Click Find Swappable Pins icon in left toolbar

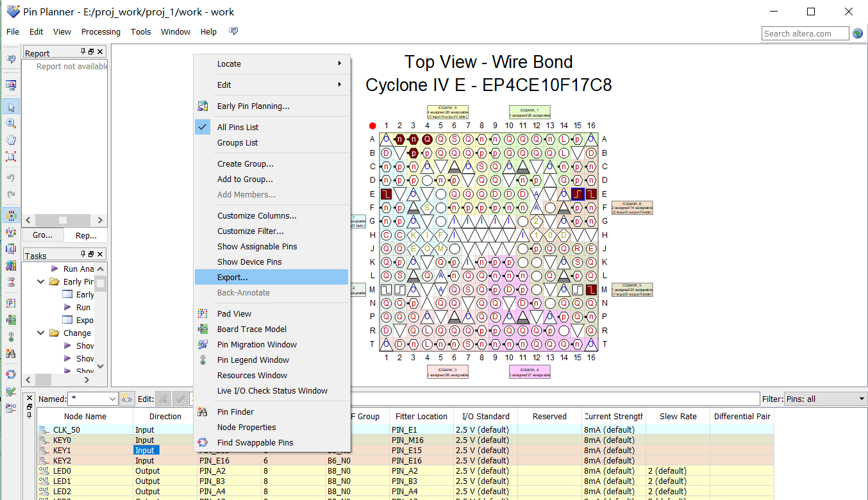[11, 374]
